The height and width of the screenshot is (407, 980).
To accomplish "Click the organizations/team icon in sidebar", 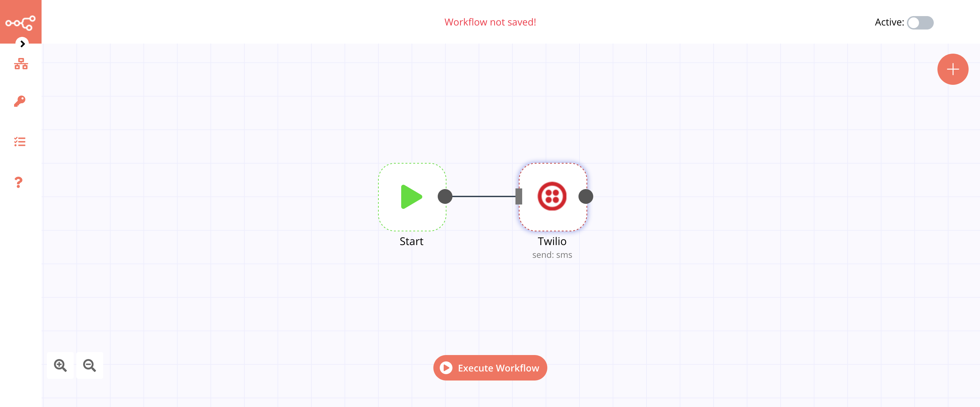I will coord(21,63).
